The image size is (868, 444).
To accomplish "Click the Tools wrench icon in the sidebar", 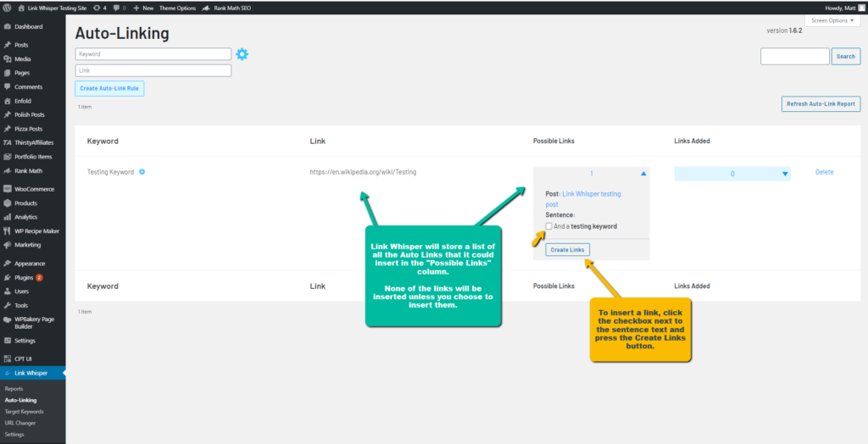I will (x=7, y=305).
